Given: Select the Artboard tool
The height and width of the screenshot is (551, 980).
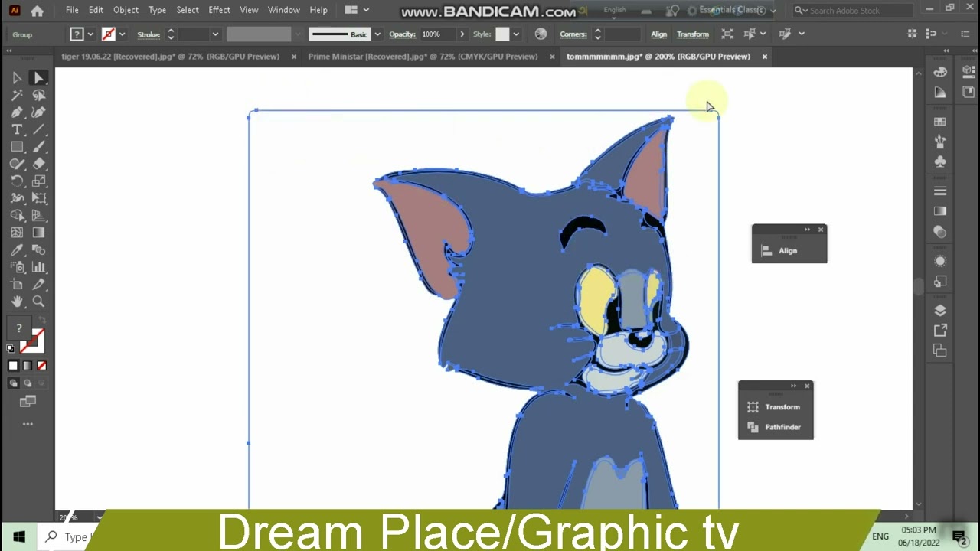Looking at the screenshot, I should click(x=17, y=285).
